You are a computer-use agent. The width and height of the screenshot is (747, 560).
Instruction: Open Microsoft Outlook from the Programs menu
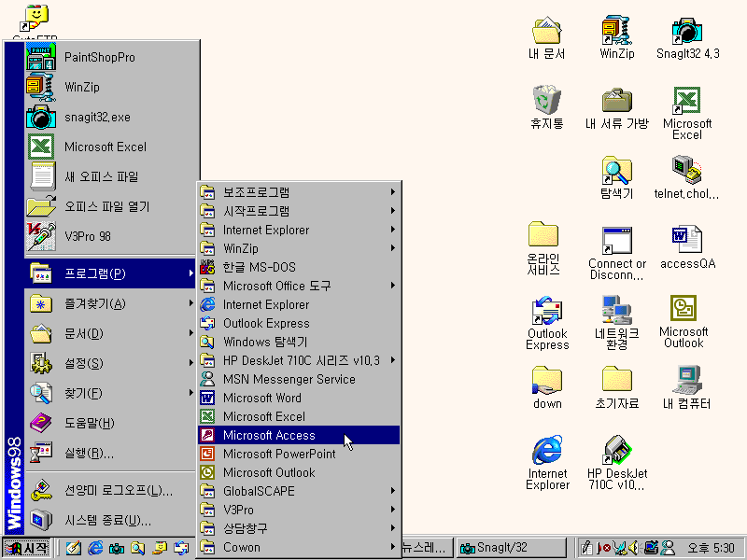[x=299, y=472]
